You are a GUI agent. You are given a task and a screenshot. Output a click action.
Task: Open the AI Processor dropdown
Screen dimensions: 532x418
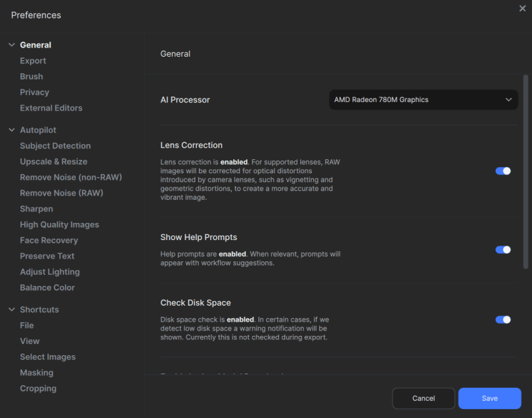pos(423,100)
